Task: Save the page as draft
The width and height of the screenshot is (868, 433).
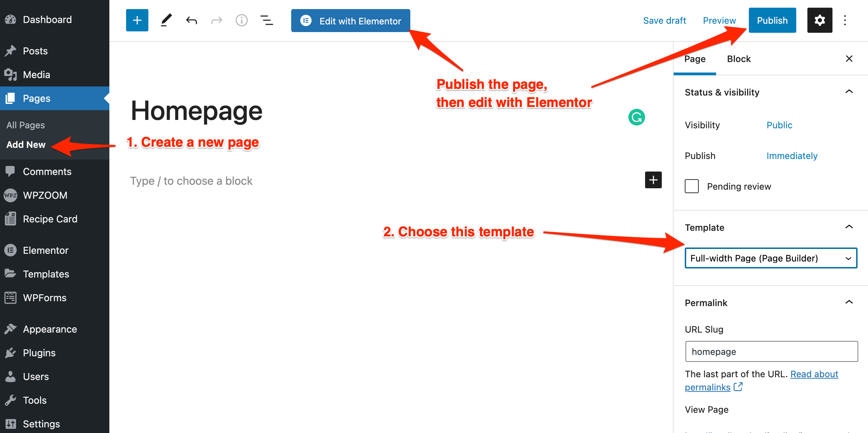Action: pyautogui.click(x=664, y=21)
